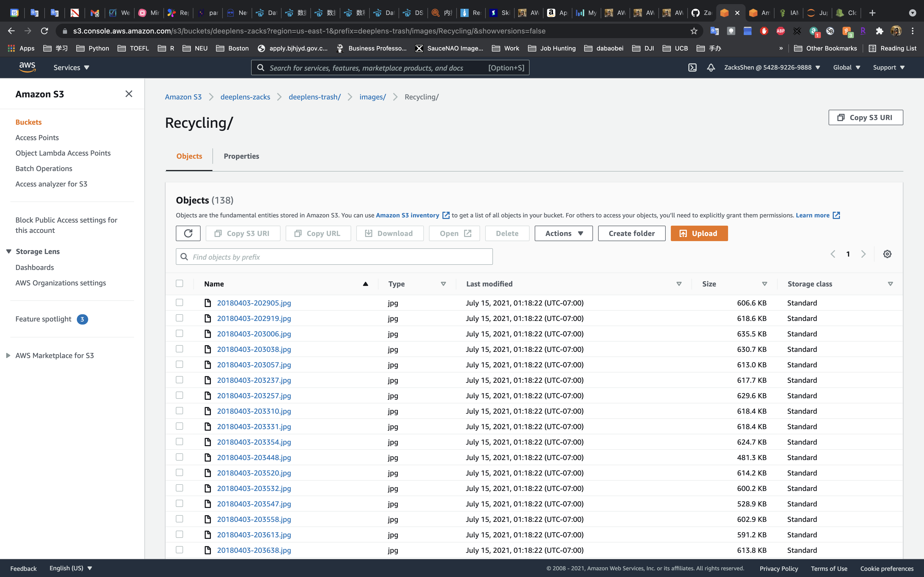Click the refresh objects list icon button
This screenshot has width=924, height=577.
[188, 233]
